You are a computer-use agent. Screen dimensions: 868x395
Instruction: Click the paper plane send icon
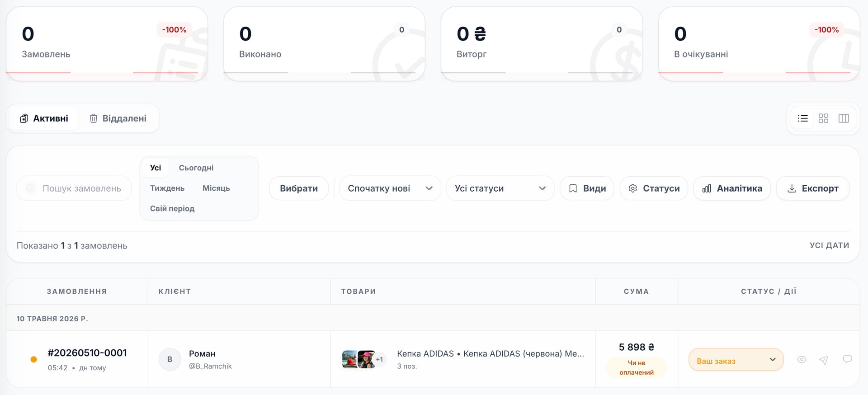824,360
